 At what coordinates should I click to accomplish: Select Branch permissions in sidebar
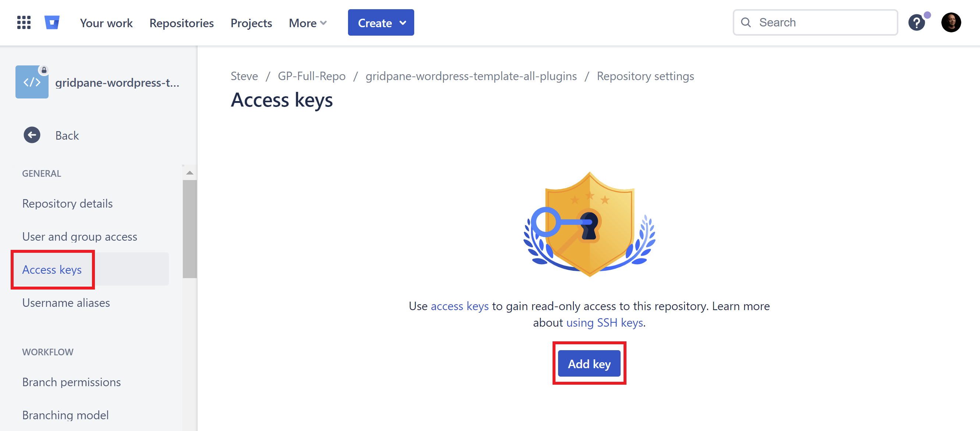[x=71, y=382]
